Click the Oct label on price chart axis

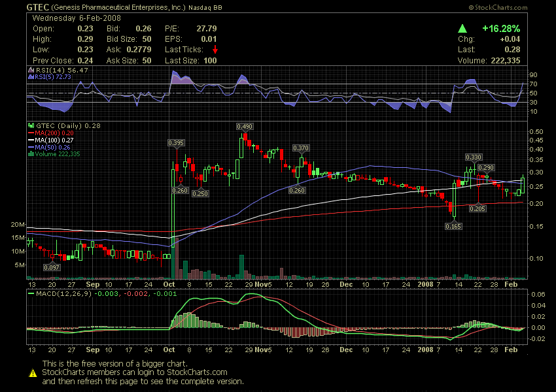coord(169,284)
